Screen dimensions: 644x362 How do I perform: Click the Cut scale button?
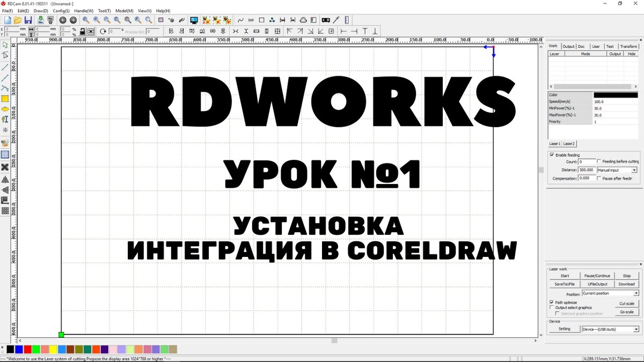[x=627, y=304]
